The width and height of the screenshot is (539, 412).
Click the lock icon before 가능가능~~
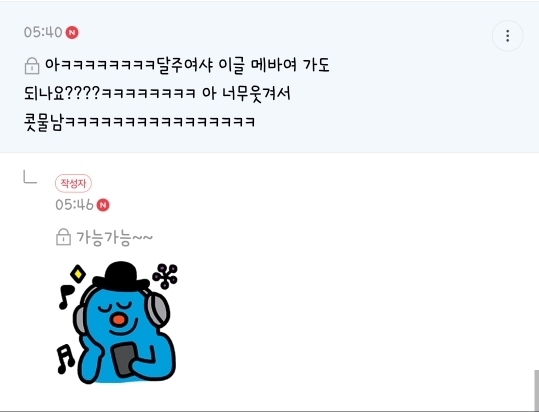click(63, 237)
